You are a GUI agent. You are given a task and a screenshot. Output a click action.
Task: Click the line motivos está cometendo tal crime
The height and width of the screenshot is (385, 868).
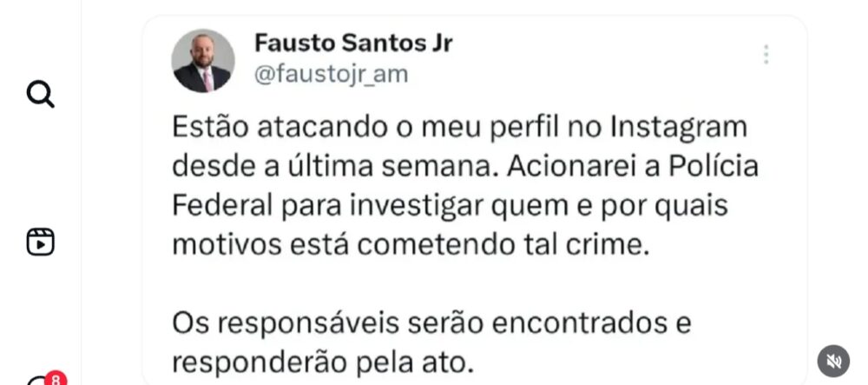(411, 245)
